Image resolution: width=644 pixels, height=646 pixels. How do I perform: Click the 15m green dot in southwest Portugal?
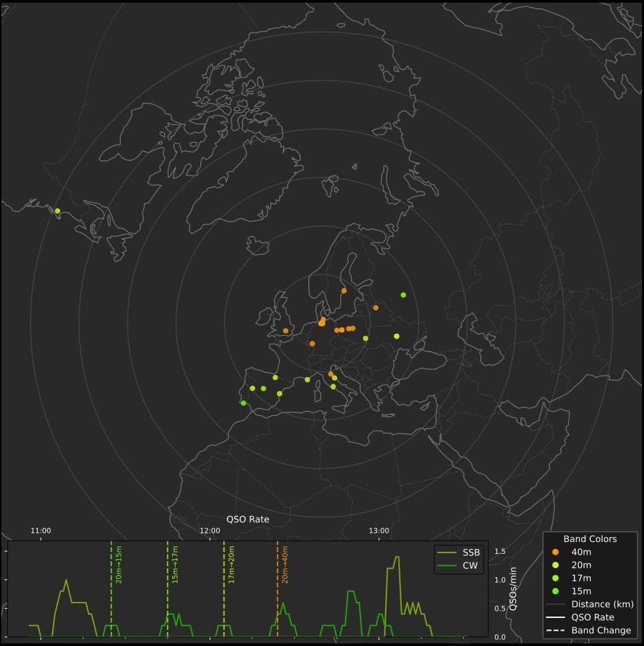pos(244,403)
